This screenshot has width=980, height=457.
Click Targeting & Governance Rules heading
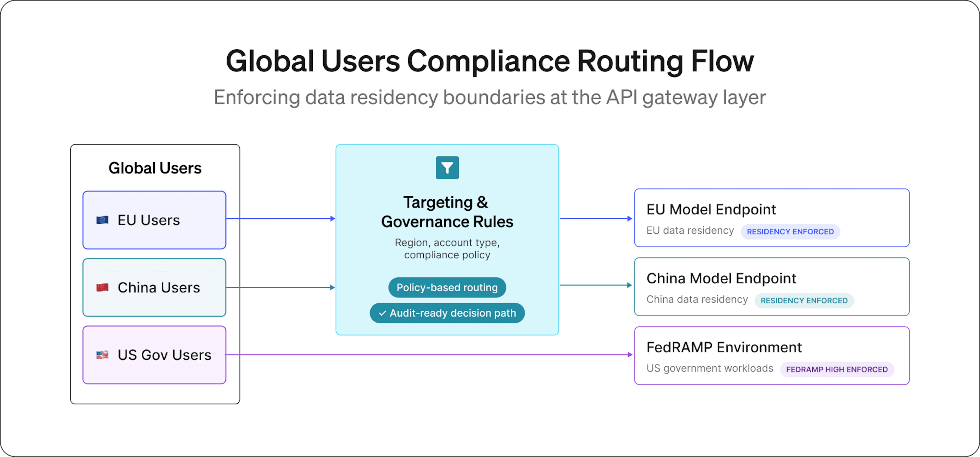pos(447,212)
